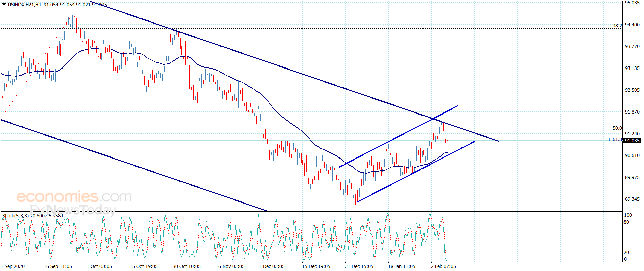Select the 20 level on stochastic scale
This screenshot has height=271, width=644.
pos(626,252)
